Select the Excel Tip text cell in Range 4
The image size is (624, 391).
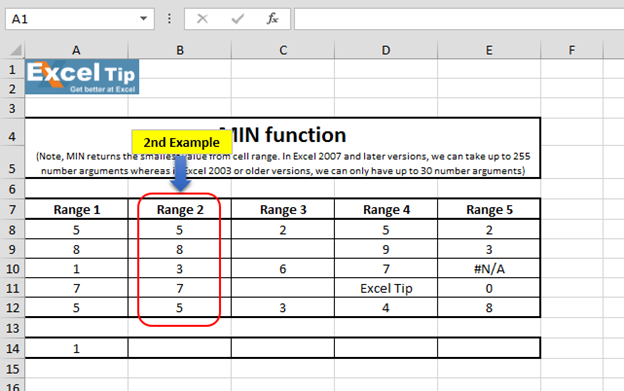pos(386,288)
